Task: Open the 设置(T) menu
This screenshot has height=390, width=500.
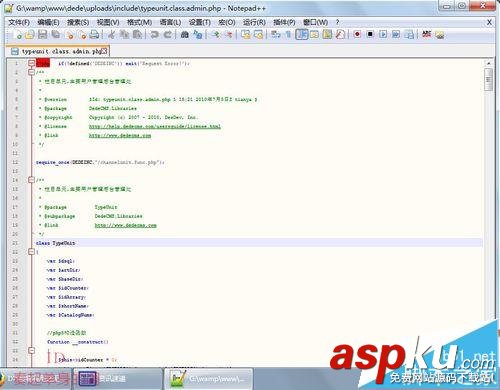Action: 200,22
